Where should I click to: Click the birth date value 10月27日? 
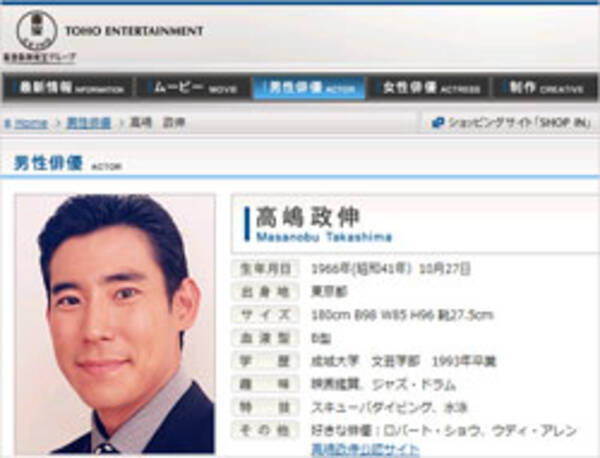444,269
